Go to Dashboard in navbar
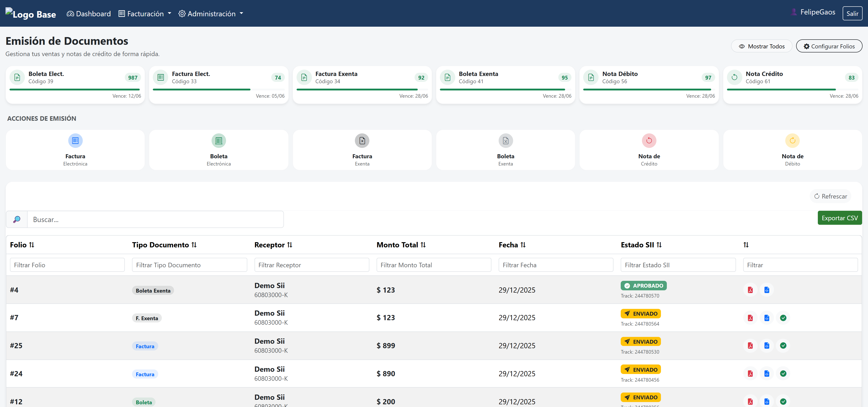 (89, 14)
